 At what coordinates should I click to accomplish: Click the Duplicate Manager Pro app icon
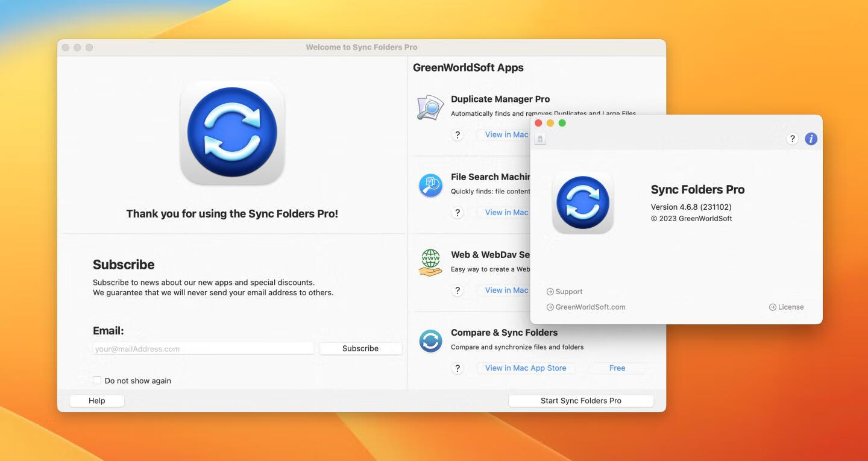point(430,107)
